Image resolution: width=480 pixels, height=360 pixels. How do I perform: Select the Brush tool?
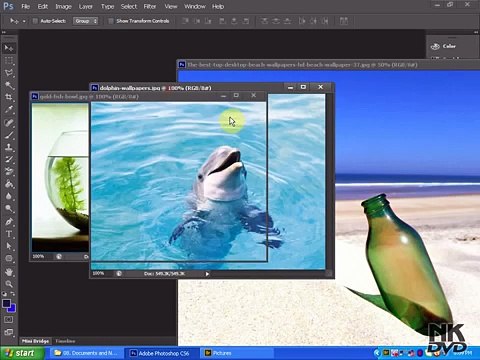click(9, 135)
